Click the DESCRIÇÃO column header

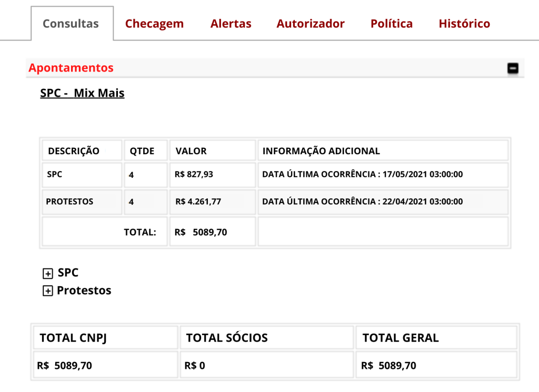tap(74, 151)
